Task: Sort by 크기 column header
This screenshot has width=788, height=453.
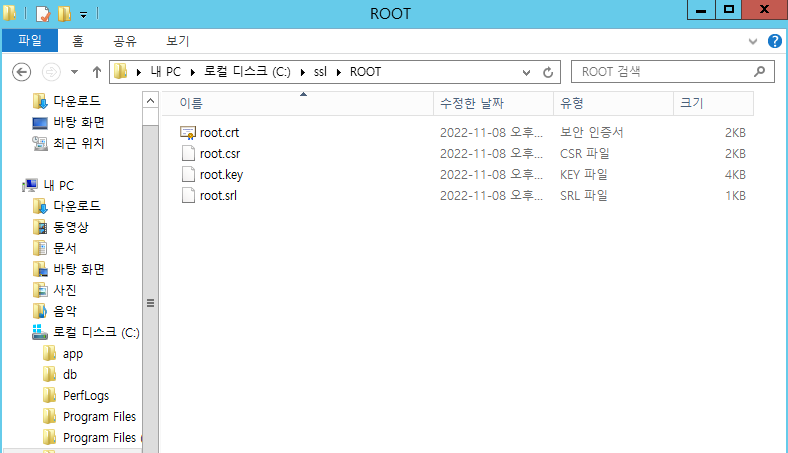Action: pos(714,103)
